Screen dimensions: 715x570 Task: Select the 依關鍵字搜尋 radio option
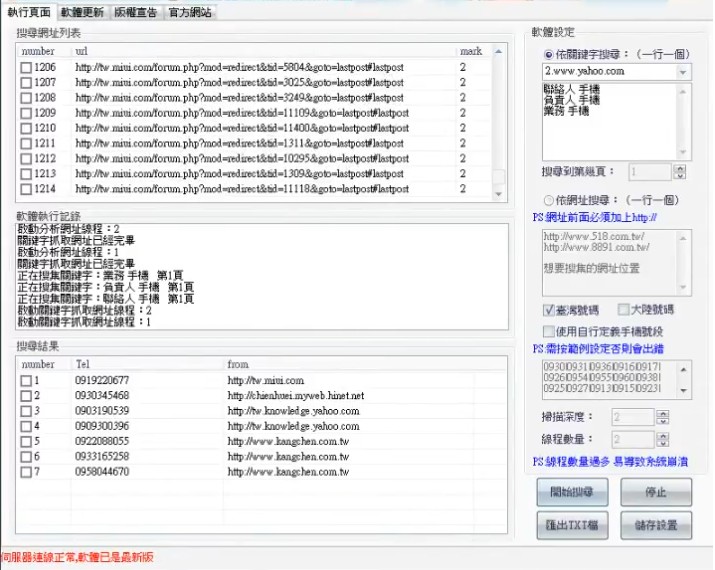pos(548,55)
